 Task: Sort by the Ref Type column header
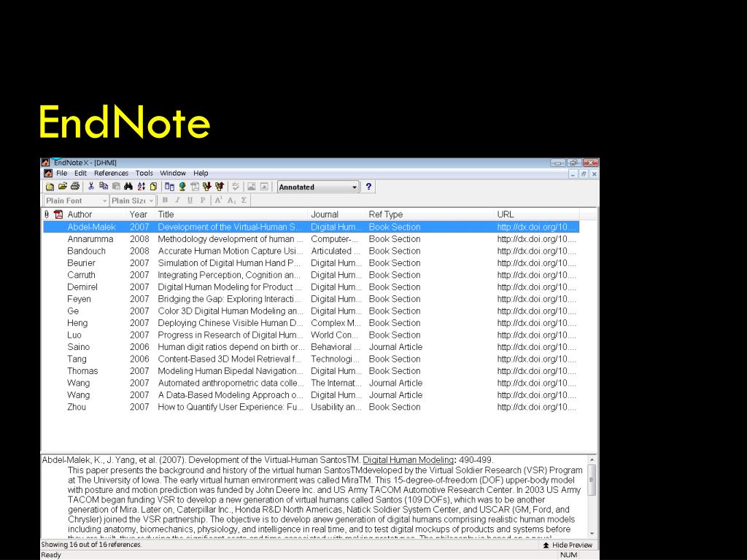point(430,214)
